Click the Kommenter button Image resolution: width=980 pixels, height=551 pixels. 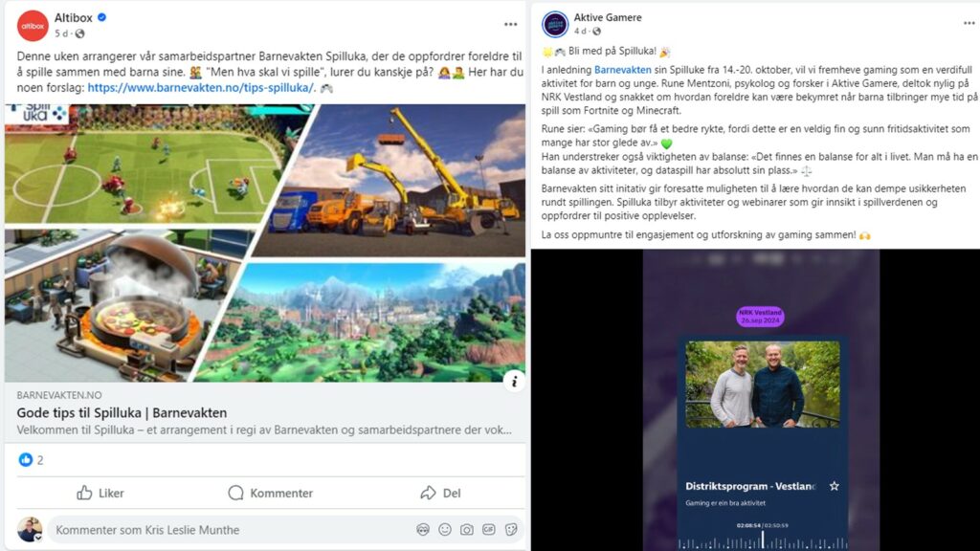(x=270, y=493)
